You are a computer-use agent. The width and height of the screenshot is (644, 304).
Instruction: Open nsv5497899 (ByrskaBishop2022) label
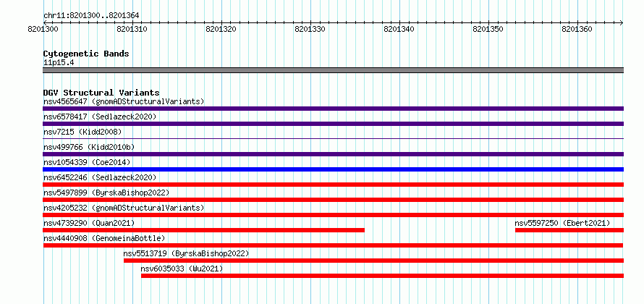[106, 193]
